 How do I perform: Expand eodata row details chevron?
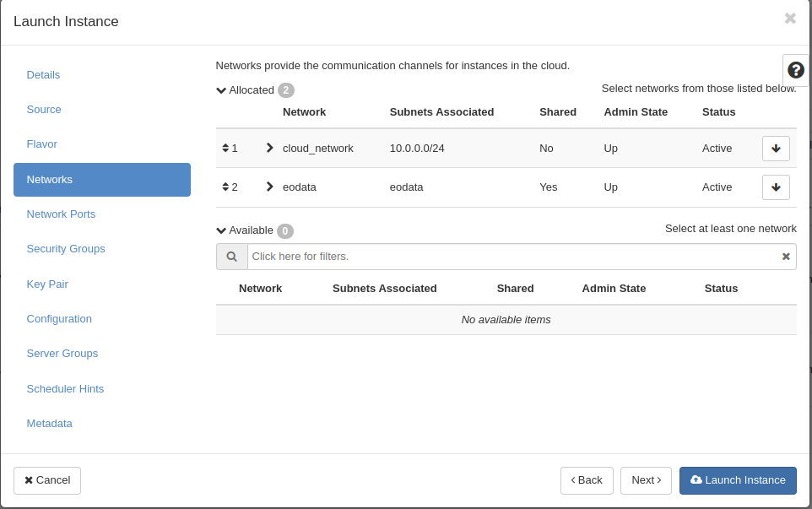(x=269, y=187)
